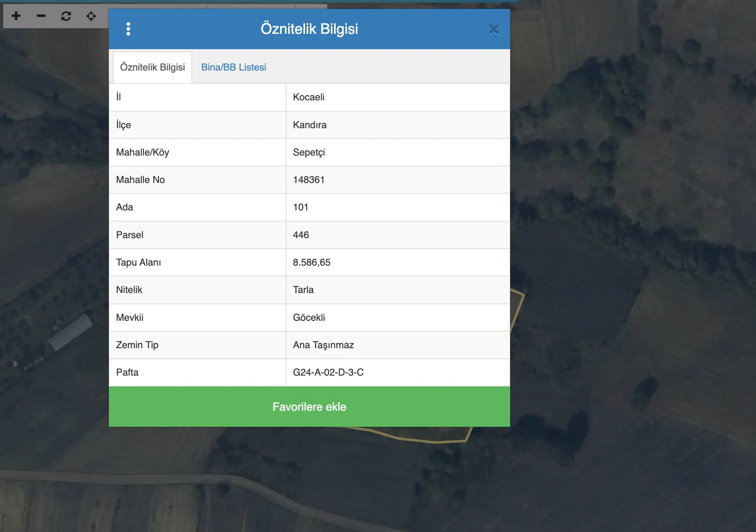The image size is (756, 532).
Task: Click the Mevkii row label
Action: click(130, 318)
